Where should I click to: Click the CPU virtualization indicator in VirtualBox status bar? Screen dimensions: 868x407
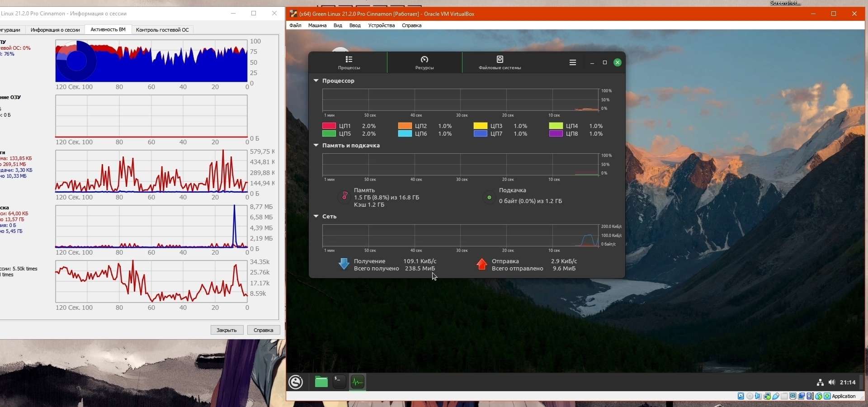pos(810,396)
